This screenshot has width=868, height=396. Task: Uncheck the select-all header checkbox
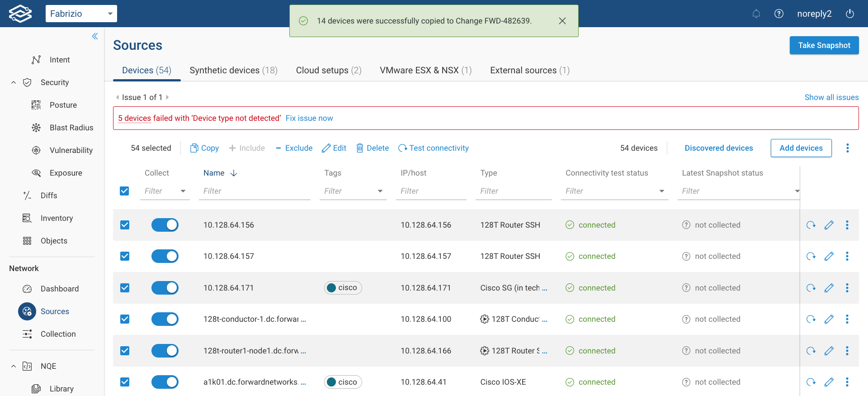(124, 191)
